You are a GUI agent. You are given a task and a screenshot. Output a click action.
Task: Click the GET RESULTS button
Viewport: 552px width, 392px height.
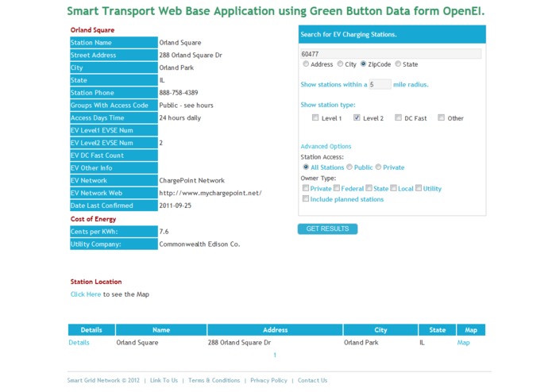(327, 229)
